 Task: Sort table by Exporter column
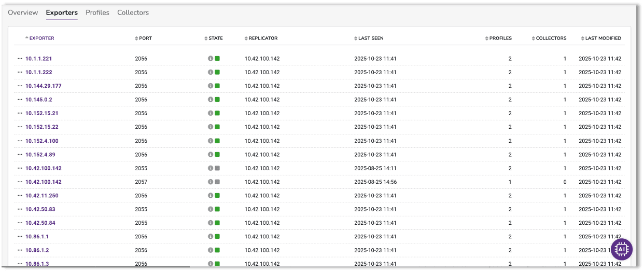(41, 38)
